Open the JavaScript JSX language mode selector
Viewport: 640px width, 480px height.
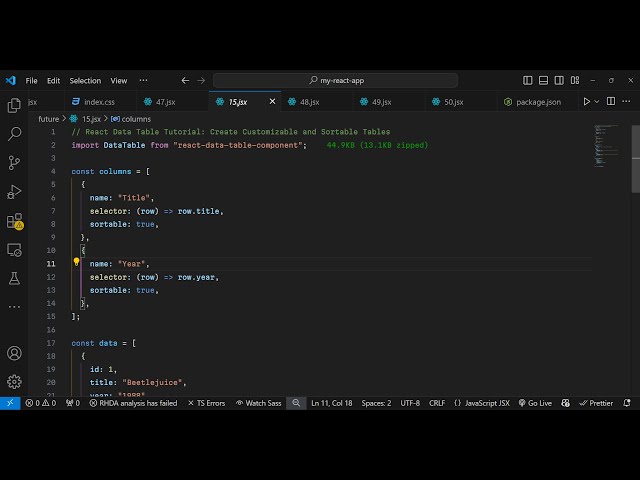click(481, 403)
